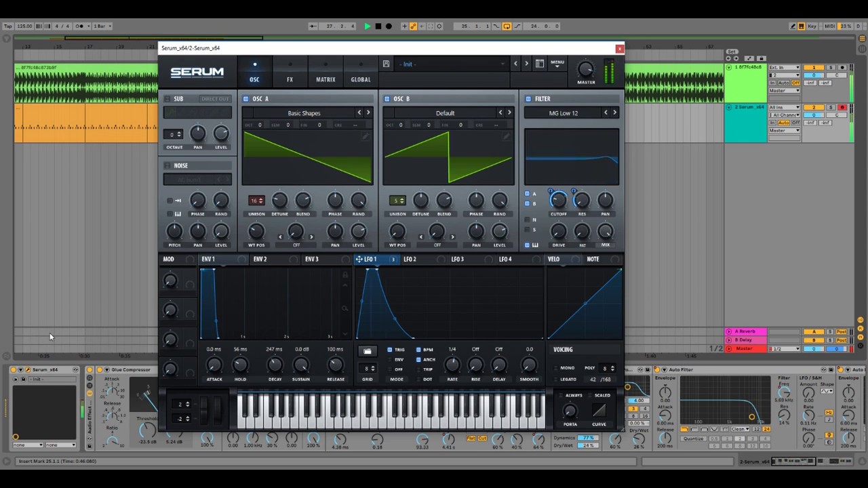Switch to the MATRIX tab
Screen dimensions: 868x488
click(325, 72)
